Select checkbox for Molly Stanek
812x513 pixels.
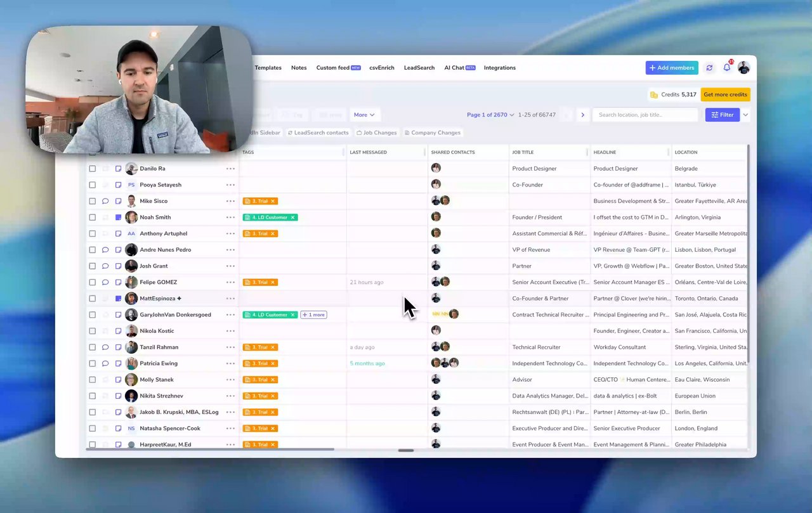[93, 380]
